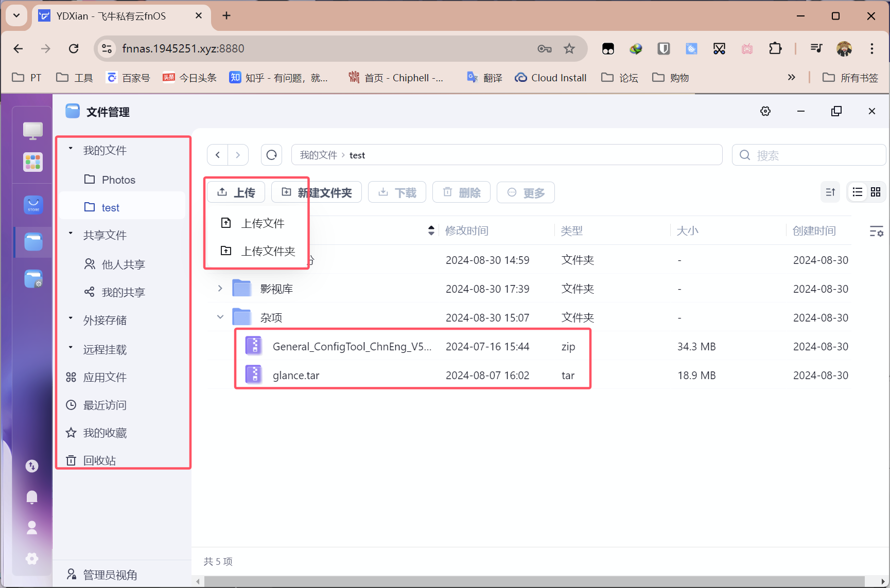
Task: Refresh the current folder listing
Action: [271, 155]
